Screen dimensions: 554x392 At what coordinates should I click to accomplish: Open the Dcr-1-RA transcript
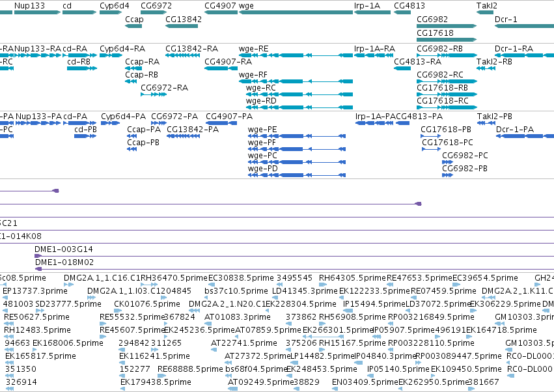coord(524,55)
